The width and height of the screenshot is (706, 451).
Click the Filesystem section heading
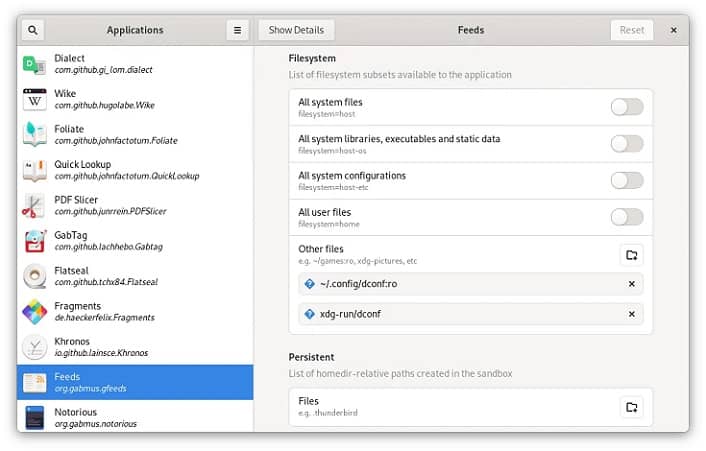(x=312, y=59)
